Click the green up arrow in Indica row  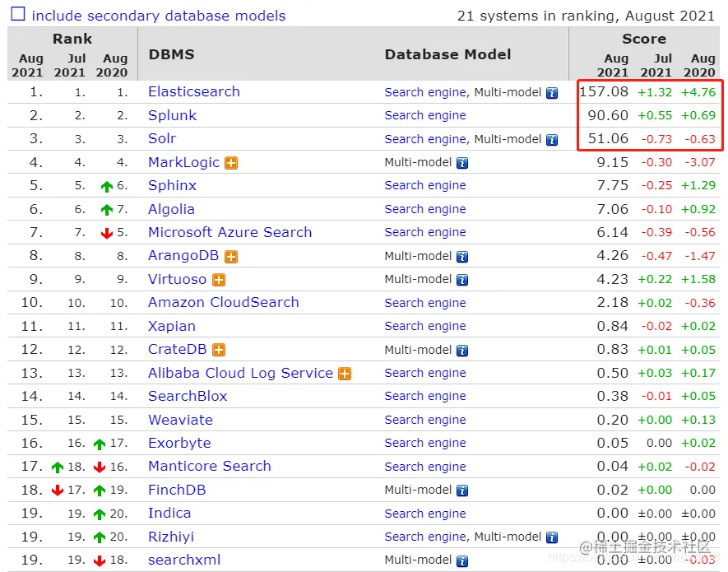click(100, 514)
